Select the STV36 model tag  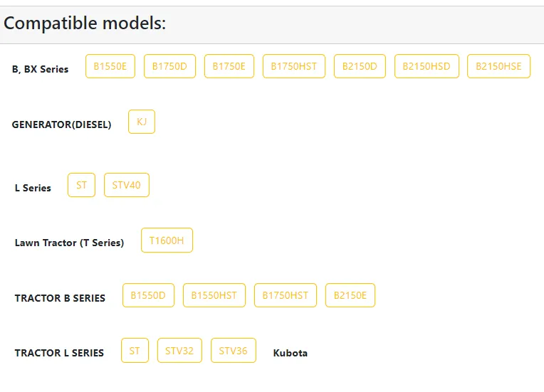pos(234,351)
